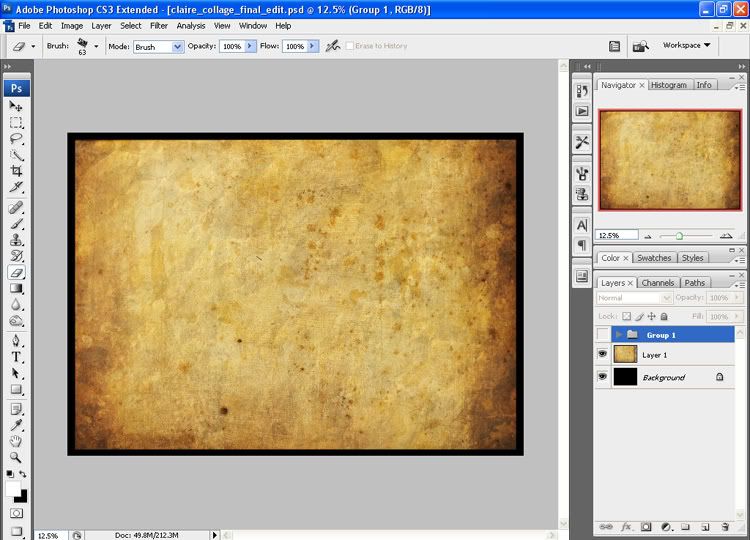Click the background color swatch
The image size is (750, 540).
click(x=22, y=497)
